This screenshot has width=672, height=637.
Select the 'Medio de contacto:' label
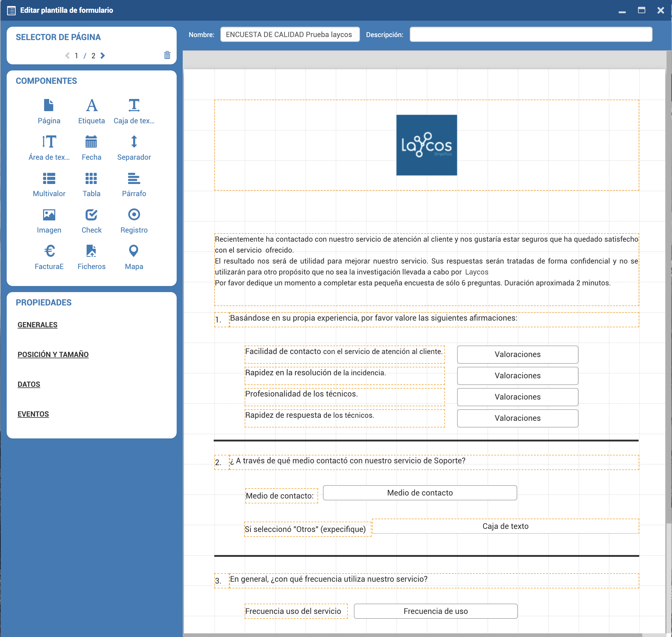click(281, 496)
